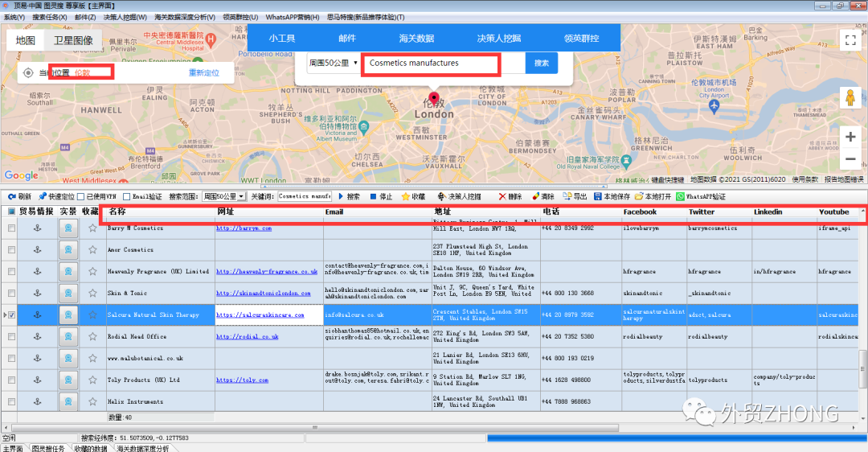The height and width of the screenshot is (452, 868).
Task: Check the Amor Cosmetics row checkbox
Action: (x=11, y=250)
